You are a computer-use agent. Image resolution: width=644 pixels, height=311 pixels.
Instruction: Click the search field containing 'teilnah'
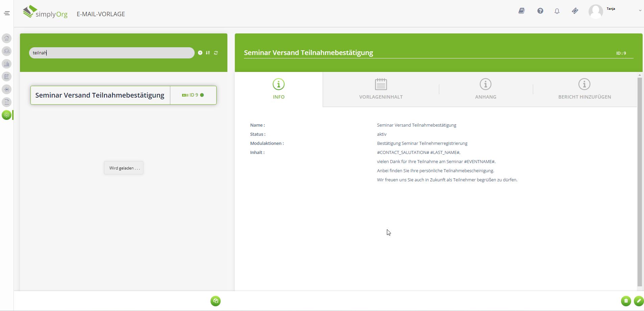(112, 53)
